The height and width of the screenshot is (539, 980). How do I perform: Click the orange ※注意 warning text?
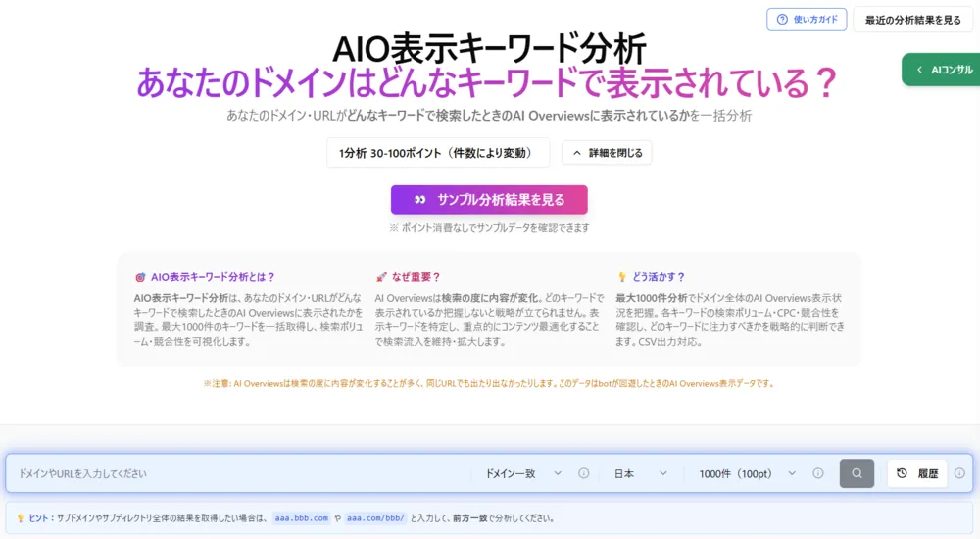[x=489, y=383]
